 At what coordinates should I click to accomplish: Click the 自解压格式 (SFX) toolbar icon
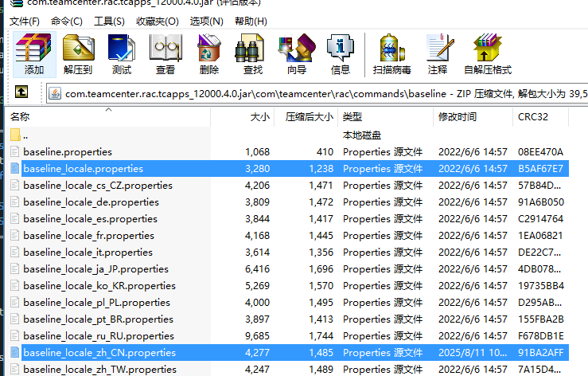[x=488, y=53]
